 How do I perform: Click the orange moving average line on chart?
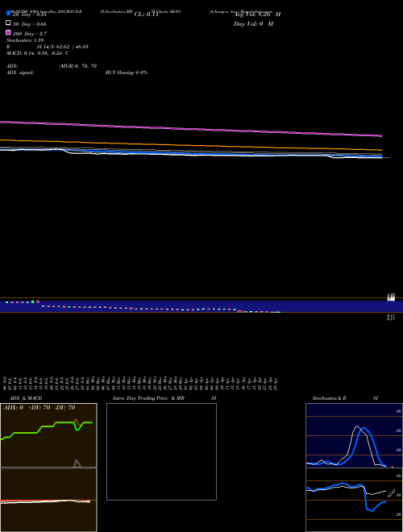pyautogui.click(x=191, y=144)
